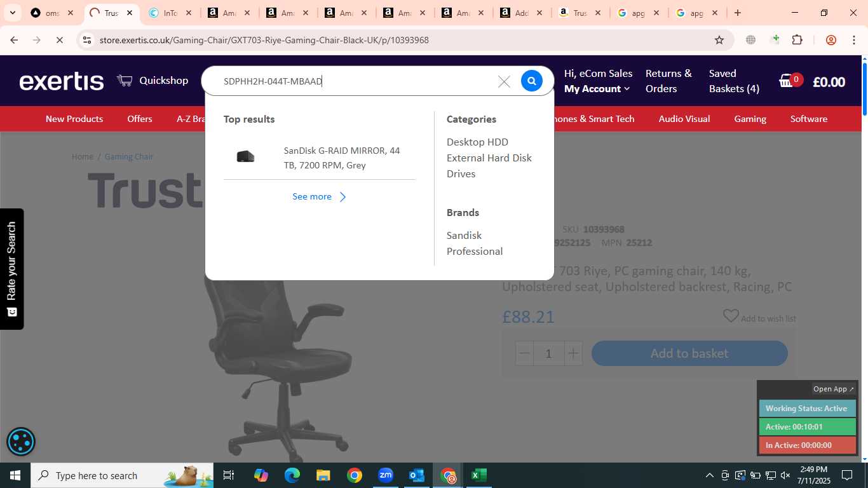This screenshot has height=488, width=868.
Task: Click the In Active: 00:00:00 timer
Action: tap(807, 445)
